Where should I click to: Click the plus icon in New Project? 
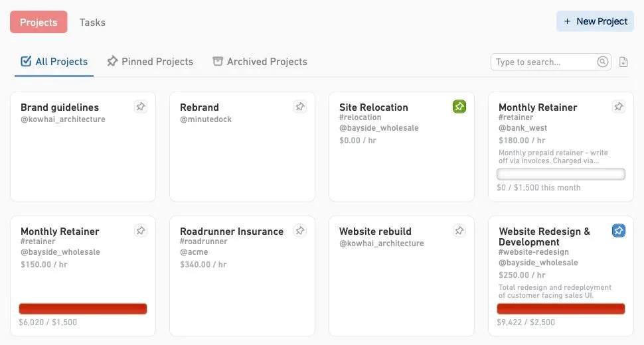(567, 21)
